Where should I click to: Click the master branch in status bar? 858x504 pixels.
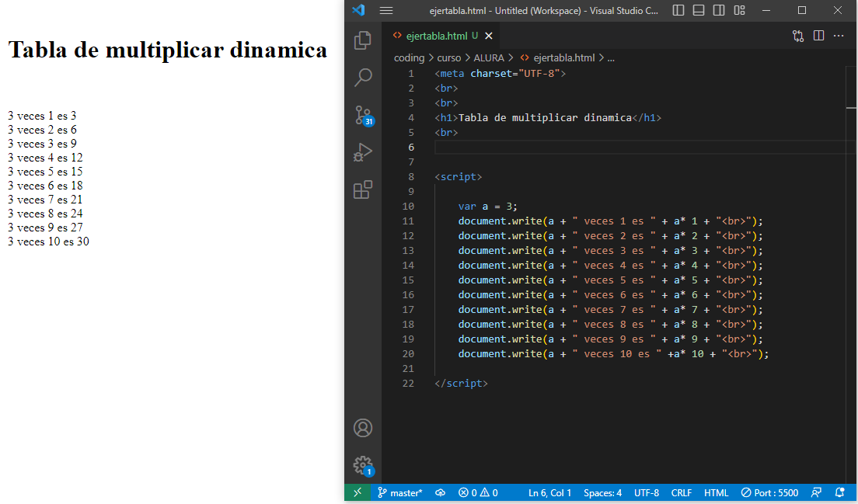(400, 492)
